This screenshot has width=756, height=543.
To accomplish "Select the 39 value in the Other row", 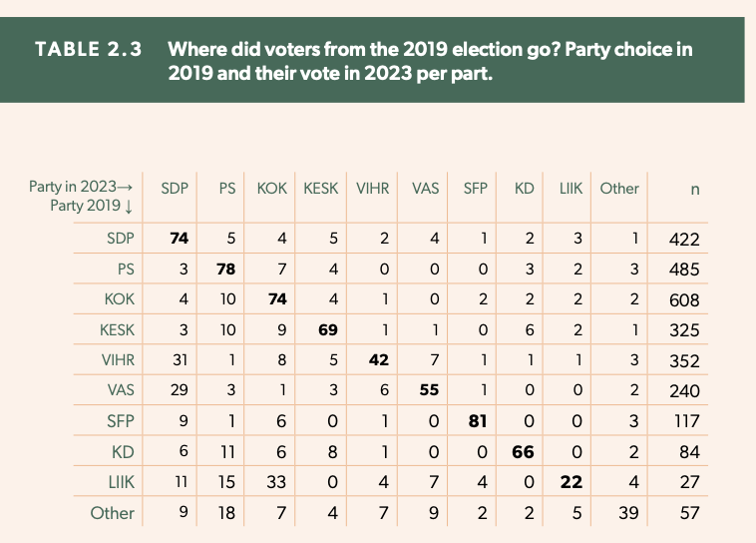I will point(628,513).
